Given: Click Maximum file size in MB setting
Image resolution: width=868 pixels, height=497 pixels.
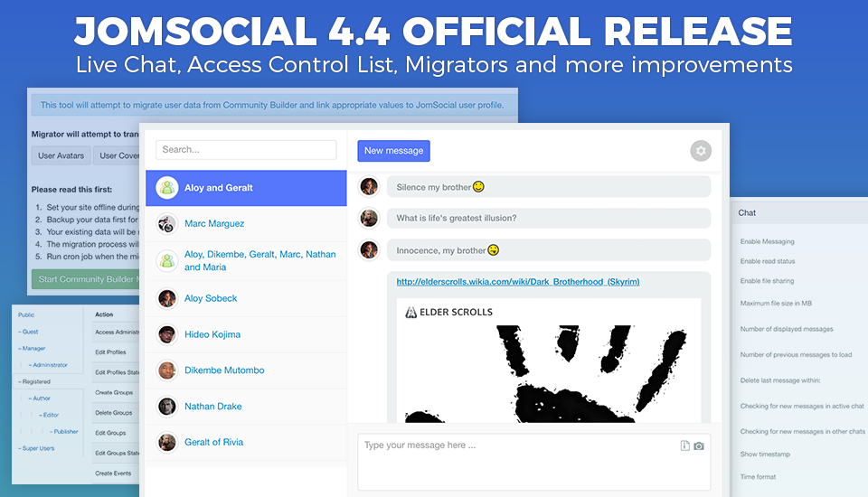Looking at the screenshot, I should (776, 304).
